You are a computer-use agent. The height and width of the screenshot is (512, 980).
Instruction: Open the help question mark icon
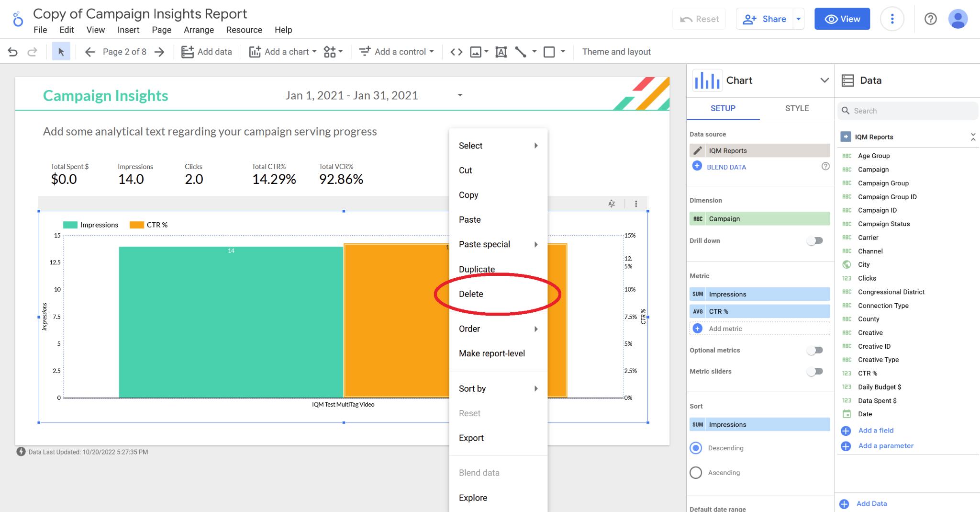[930, 19]
